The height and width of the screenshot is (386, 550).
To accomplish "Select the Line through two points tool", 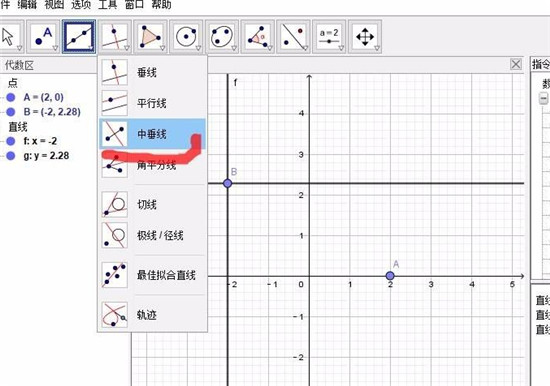I will (79, 36).
